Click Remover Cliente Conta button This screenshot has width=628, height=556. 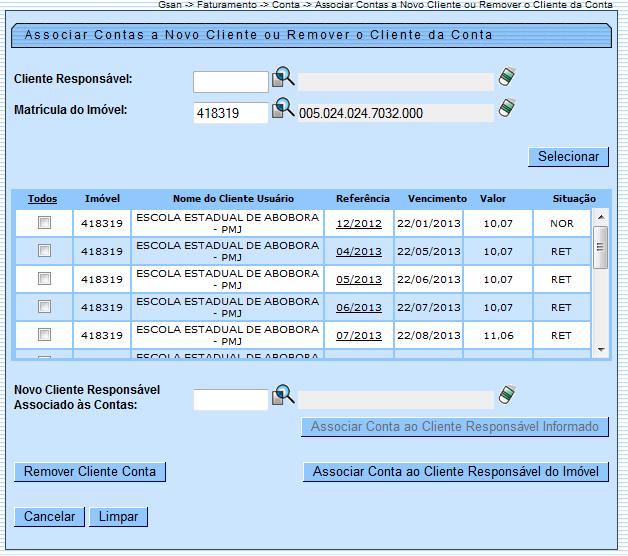(90, 471)
